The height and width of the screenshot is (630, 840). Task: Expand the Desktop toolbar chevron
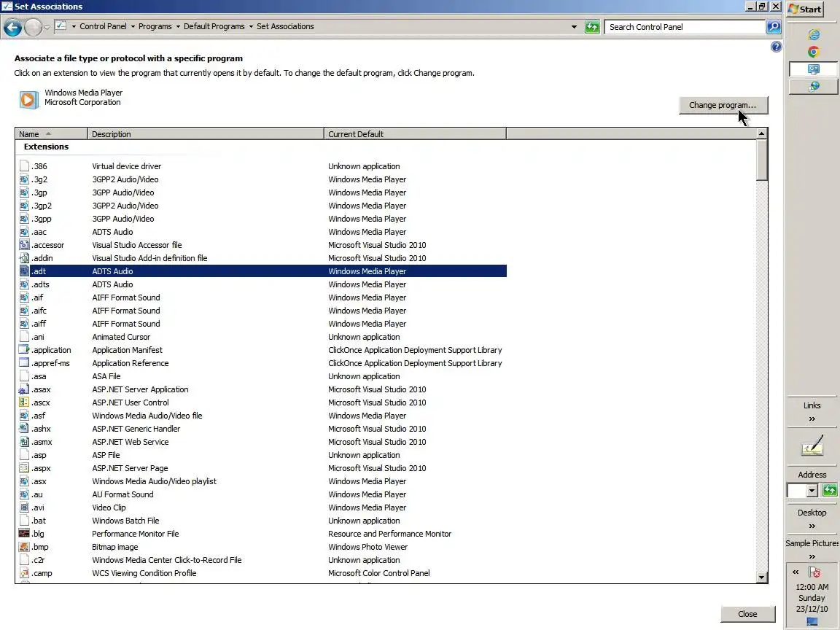click(812, 526)
